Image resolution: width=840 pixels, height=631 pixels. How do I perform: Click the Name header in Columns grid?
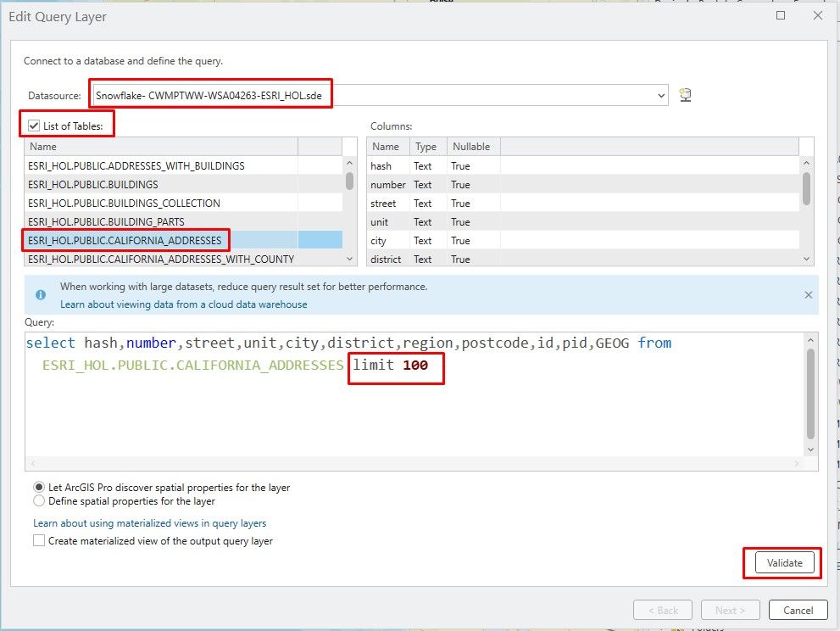(x=388, y=147)
